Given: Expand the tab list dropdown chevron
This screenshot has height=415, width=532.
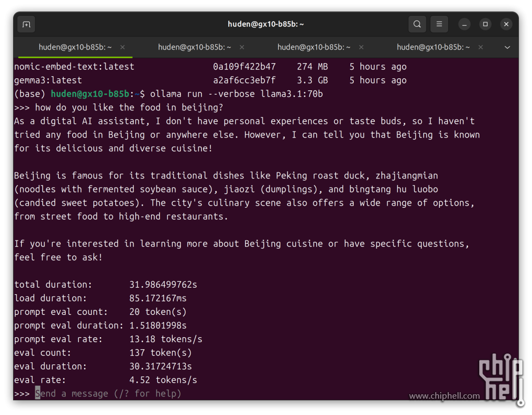Looking at the screenshot, I should click(x=507, y=47).
